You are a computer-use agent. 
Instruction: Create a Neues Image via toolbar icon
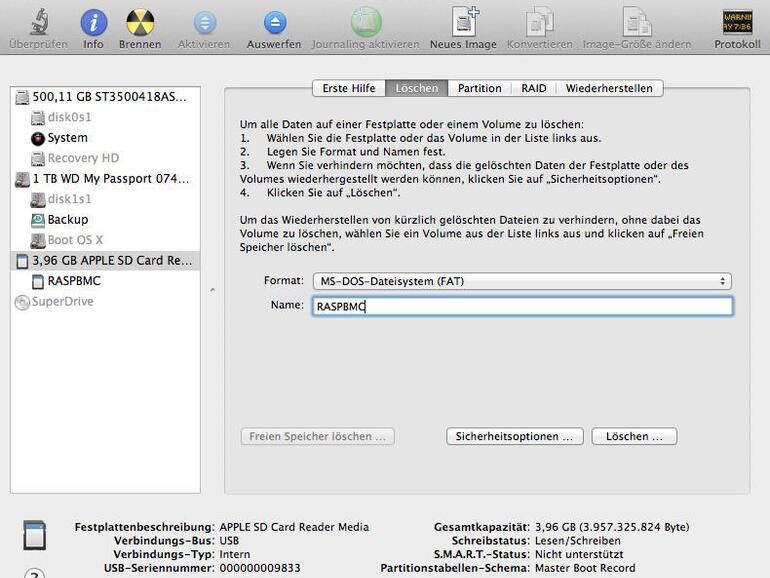[464, 22]
